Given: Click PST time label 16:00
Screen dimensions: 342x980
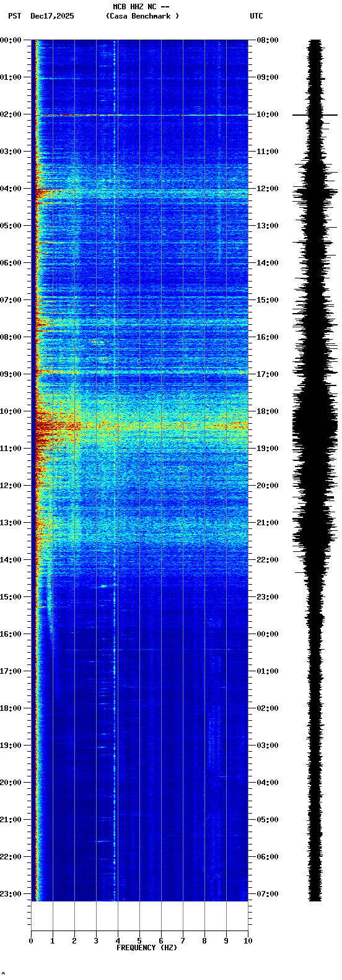Looking at the screenshot, I should [11, 634].
